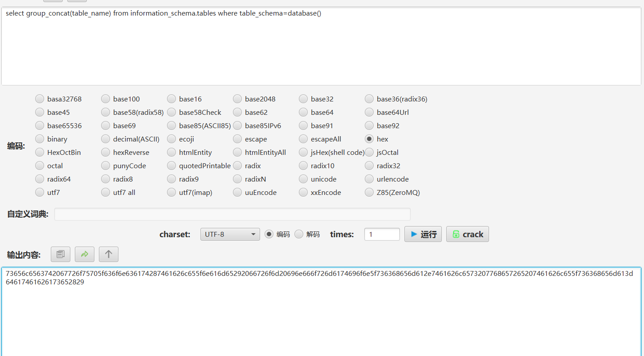
Task: Copy the output content with the copy icon
Action: (61, 254)
